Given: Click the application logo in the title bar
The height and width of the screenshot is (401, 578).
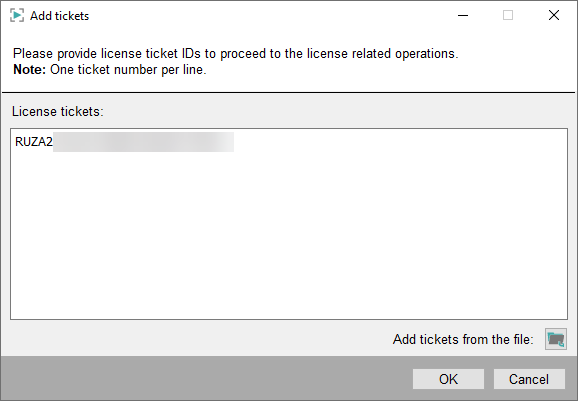Looking at the screenshot, I should pyautogui.click(x=17, y=15).
